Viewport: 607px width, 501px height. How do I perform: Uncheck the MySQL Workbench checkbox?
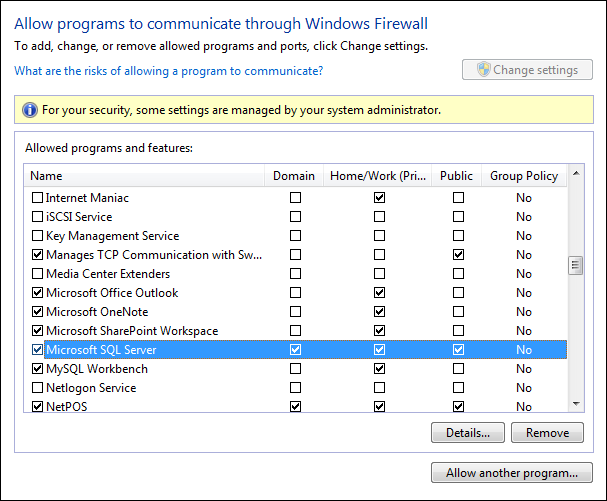37,368
